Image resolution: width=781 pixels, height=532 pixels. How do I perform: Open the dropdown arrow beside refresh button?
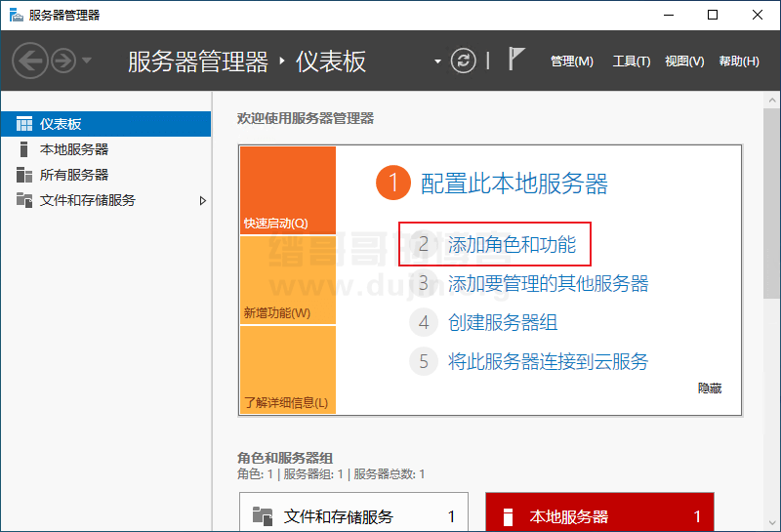click(x=437, y=61)
